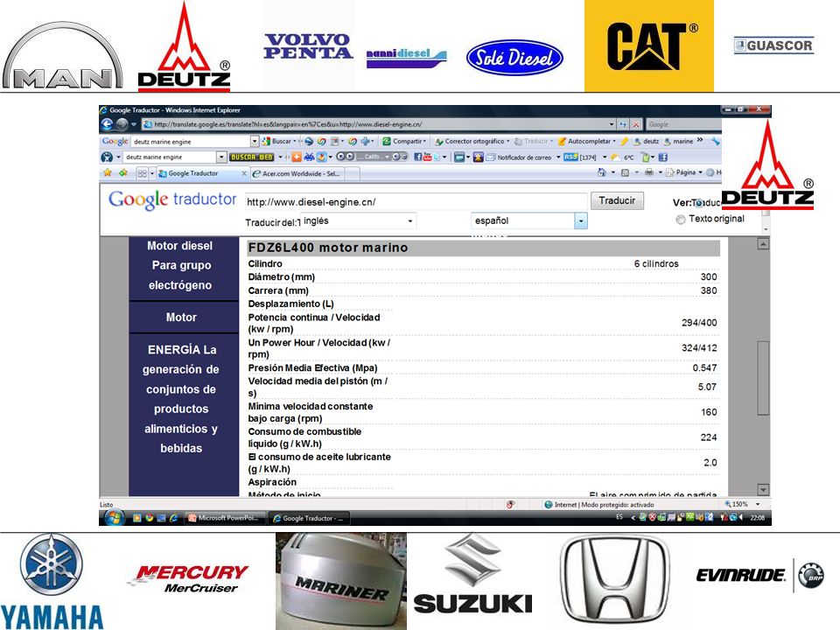This screenshot has width=840, height=630.
Task: Click the red Stop loading icon
Action: click(636, 124)
